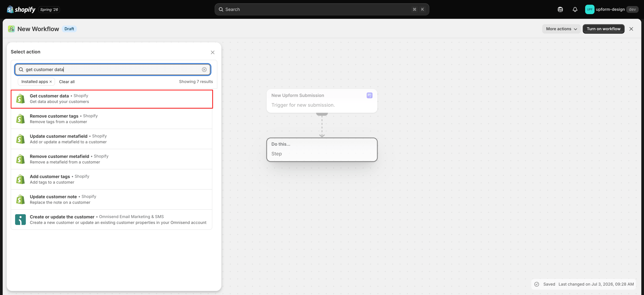Select the Remove customer tags action
This screenshot has width=644, height=295.
point(111,119)
